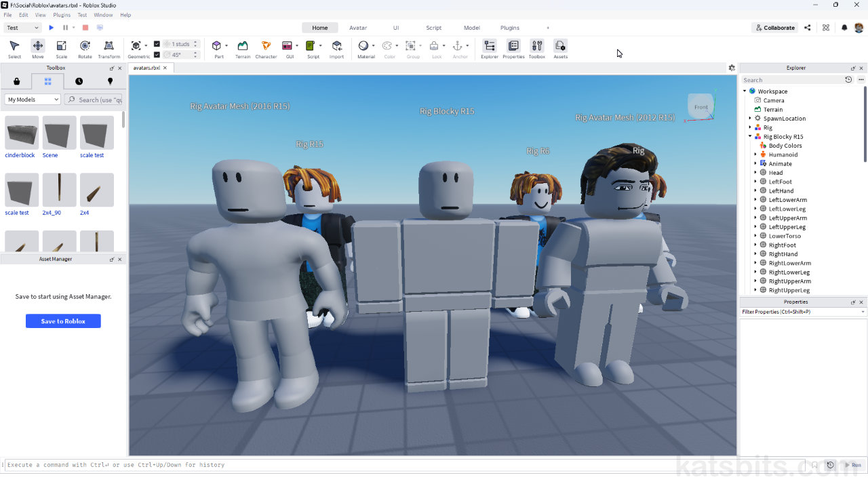
Task: Toggle the 45° rotation snapping checkbox
Action: (157, 55)
